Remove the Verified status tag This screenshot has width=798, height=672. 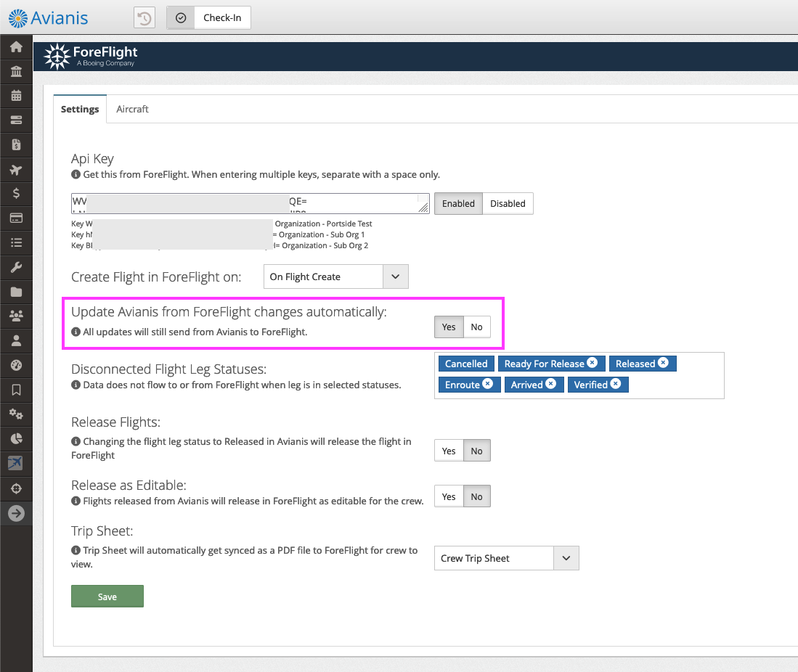point(616,384)
